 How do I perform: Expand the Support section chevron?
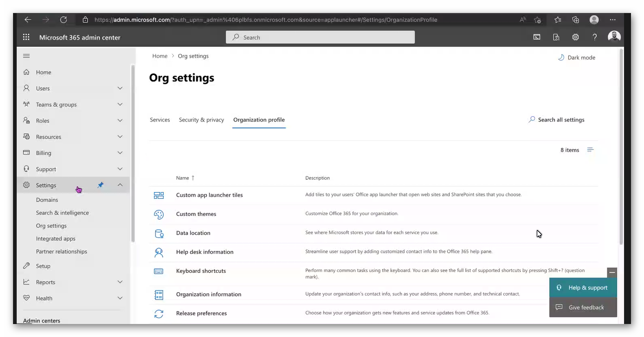(120, 169)
